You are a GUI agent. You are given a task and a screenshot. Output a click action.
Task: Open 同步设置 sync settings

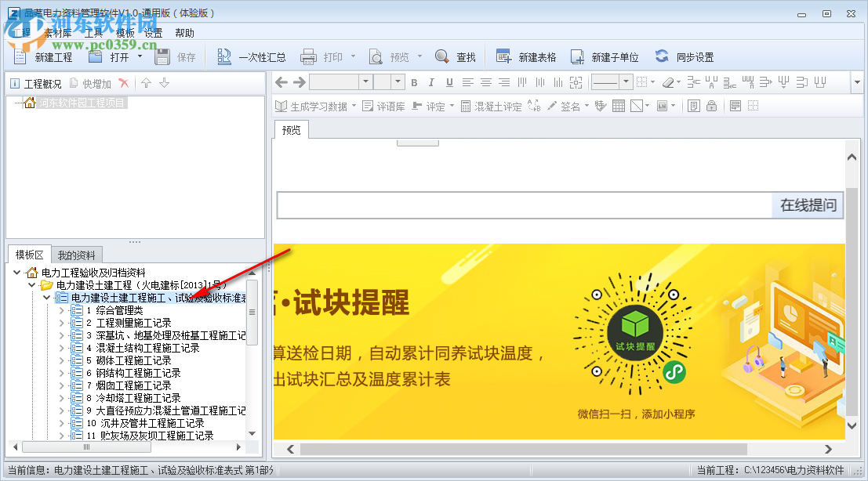point(663,56)
